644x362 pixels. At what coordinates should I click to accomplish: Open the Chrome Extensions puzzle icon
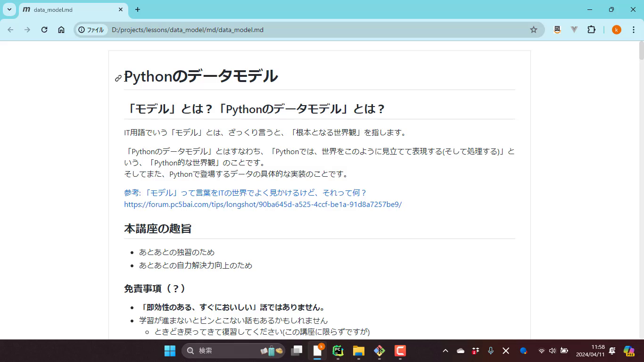tap(591, 29)
